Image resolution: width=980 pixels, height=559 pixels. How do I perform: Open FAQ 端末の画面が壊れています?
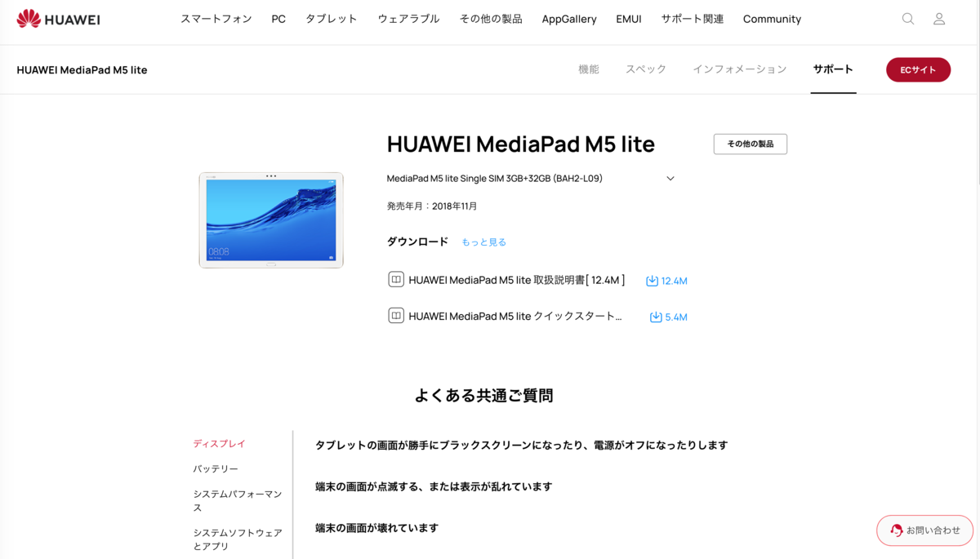[x=376, y=528]
